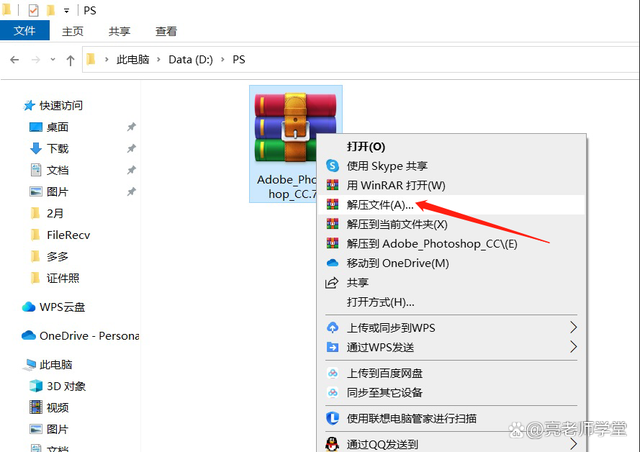The width and height of the screenshot is (640, 452).
Task: Click WinRAR icon beside 用 WinRAR 打开
Action: 333,185
